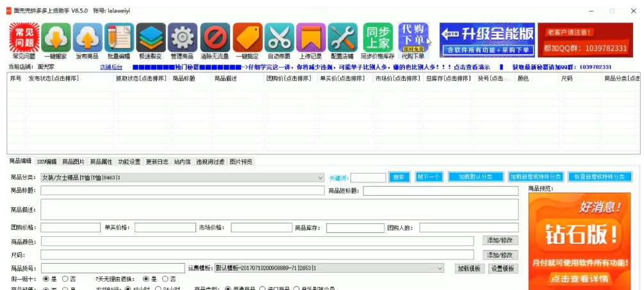Sort by 团购价 column header
Viewport: 644px width, 290px height.
coord(290,78)
